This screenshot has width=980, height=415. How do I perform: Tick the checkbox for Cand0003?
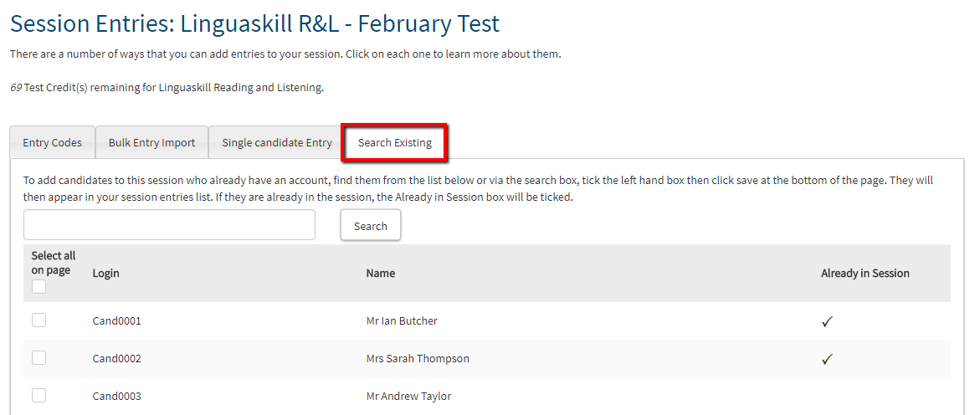(38, 395)
